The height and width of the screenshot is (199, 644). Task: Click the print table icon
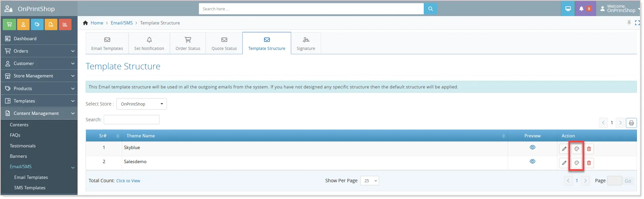(631, 123)
